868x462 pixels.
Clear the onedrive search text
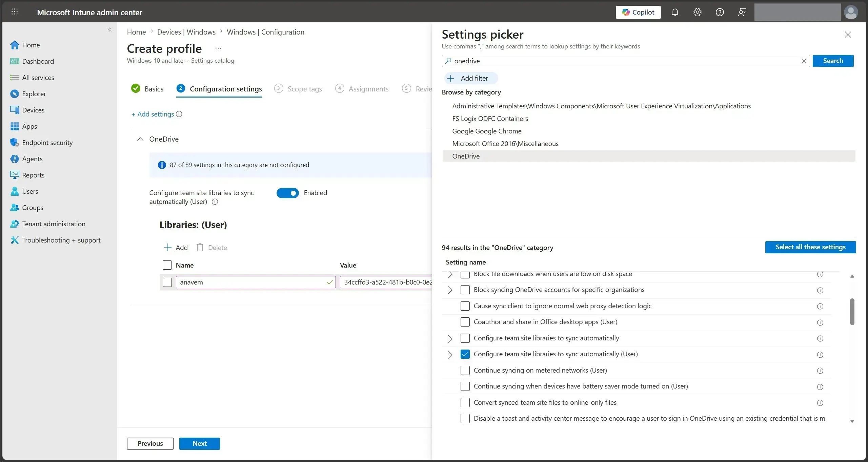click(x=804, y=61)
